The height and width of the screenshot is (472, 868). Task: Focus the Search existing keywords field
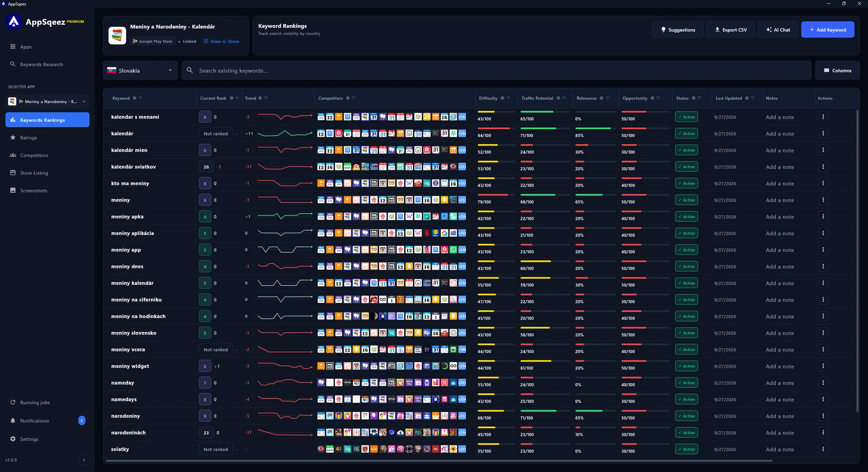(496, 71)
